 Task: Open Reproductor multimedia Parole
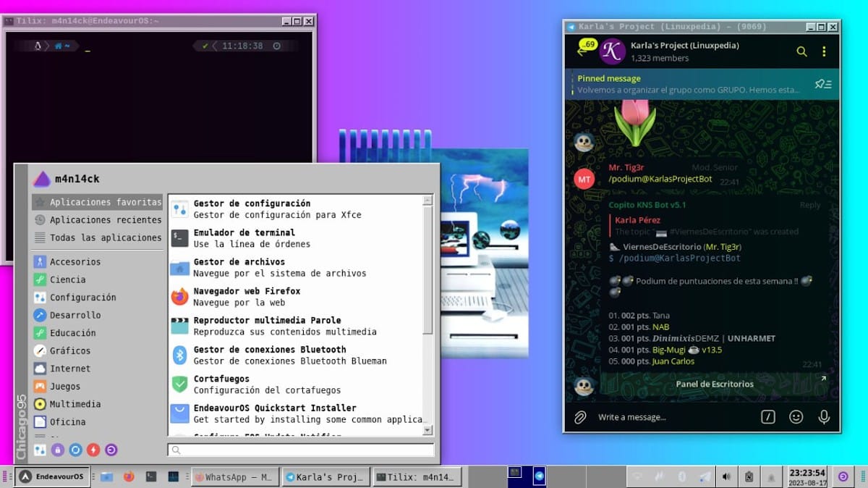tap(295, 326)
